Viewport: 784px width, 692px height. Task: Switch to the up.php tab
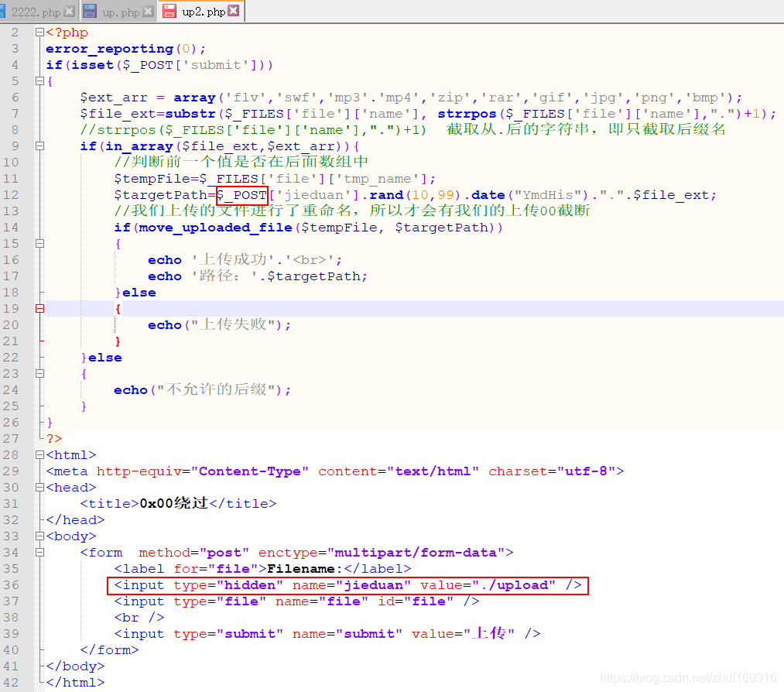[x=120, y=12]
